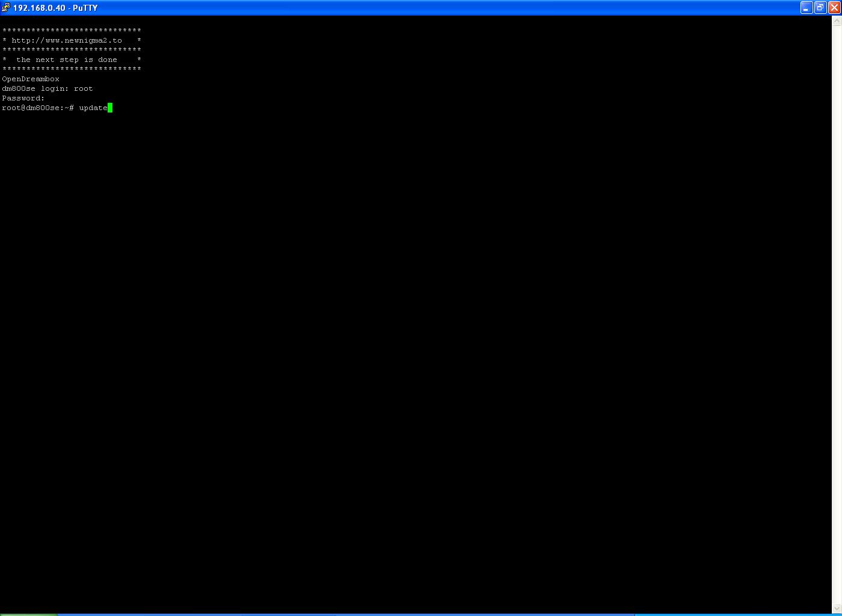Minimize the PuTTY window
This screenshot has width=842, height=616.
[x=807, y=8]
